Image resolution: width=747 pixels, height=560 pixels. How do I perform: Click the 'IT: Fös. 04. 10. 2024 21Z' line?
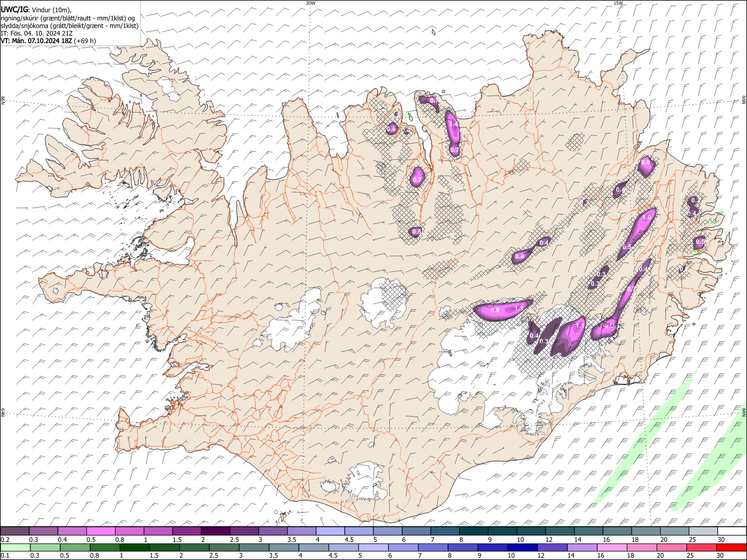click(36, 33)
